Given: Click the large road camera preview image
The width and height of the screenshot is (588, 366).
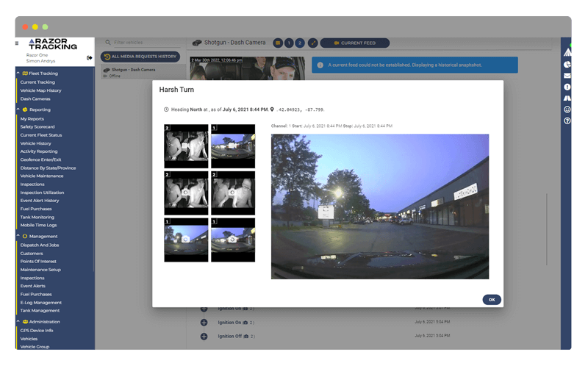Looking at the screenshot, I should (x=380, y=207).
